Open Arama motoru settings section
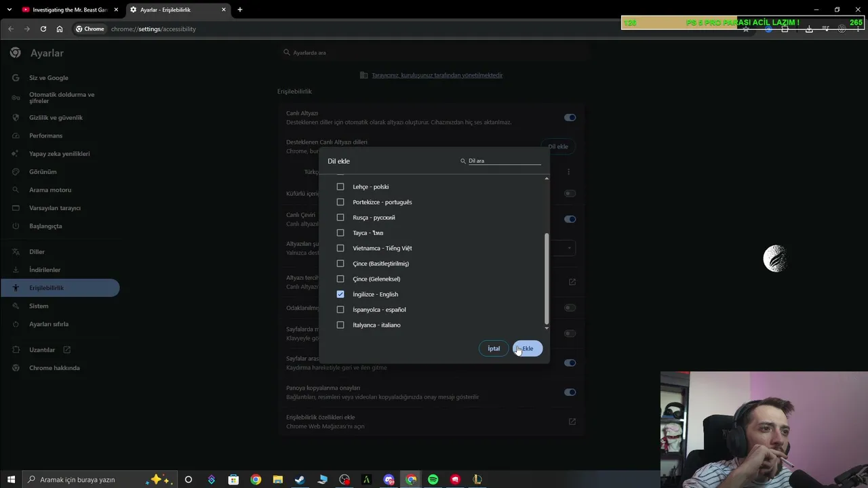 (50, 190)
